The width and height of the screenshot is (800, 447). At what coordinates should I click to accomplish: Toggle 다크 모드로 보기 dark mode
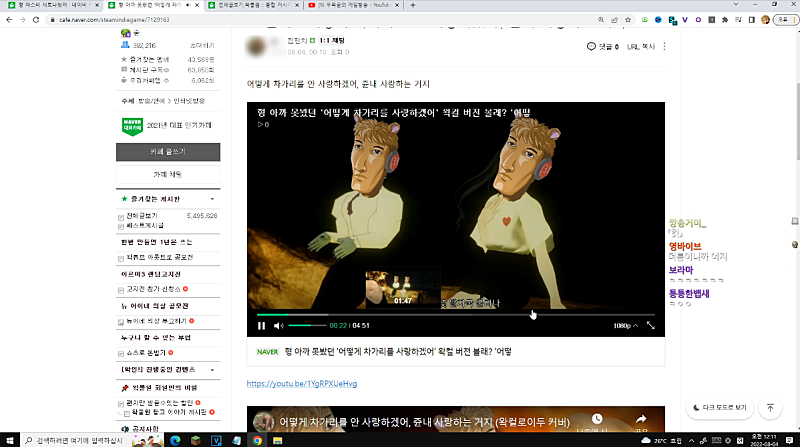tap(720, 408)
